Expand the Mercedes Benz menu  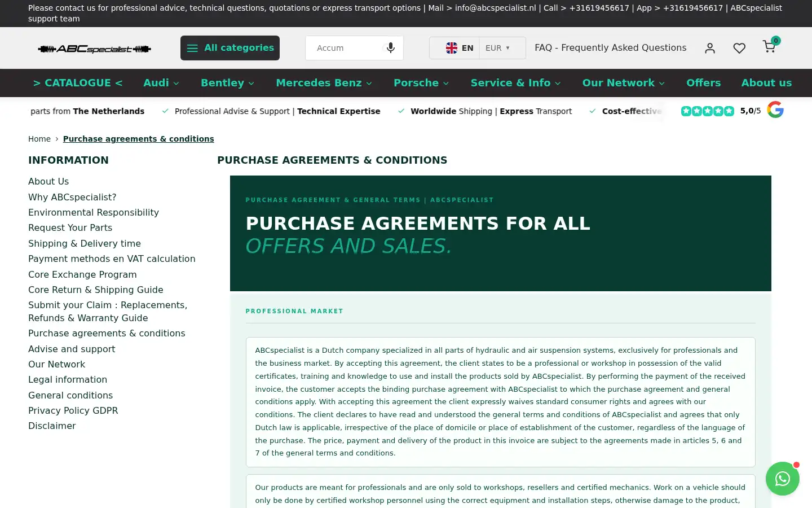click(324, 83)
